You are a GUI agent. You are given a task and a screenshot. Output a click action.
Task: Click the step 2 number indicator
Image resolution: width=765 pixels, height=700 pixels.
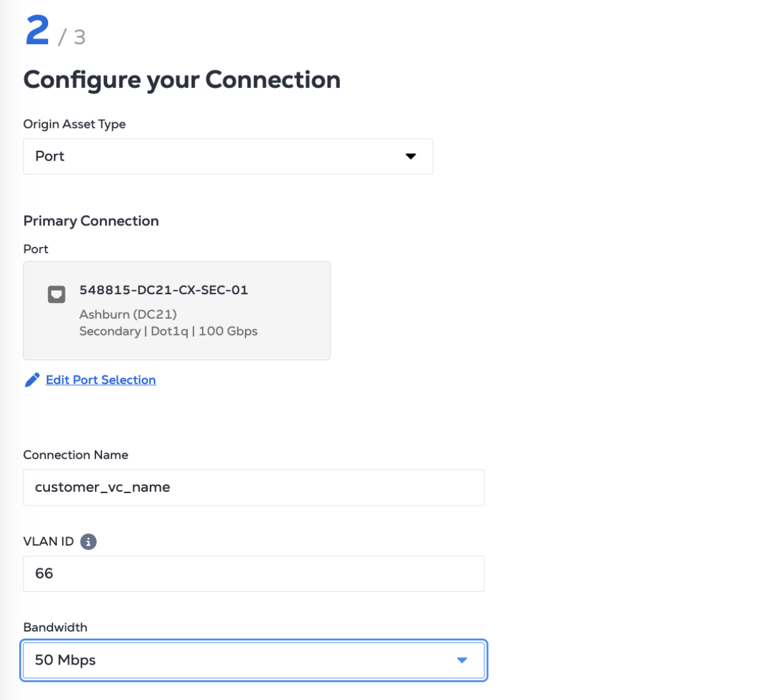(x=37, y=30)
